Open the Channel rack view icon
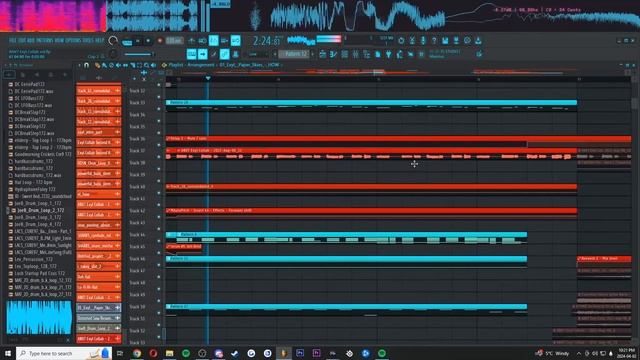This screenshot has height=360, width=640. (345, 54)
